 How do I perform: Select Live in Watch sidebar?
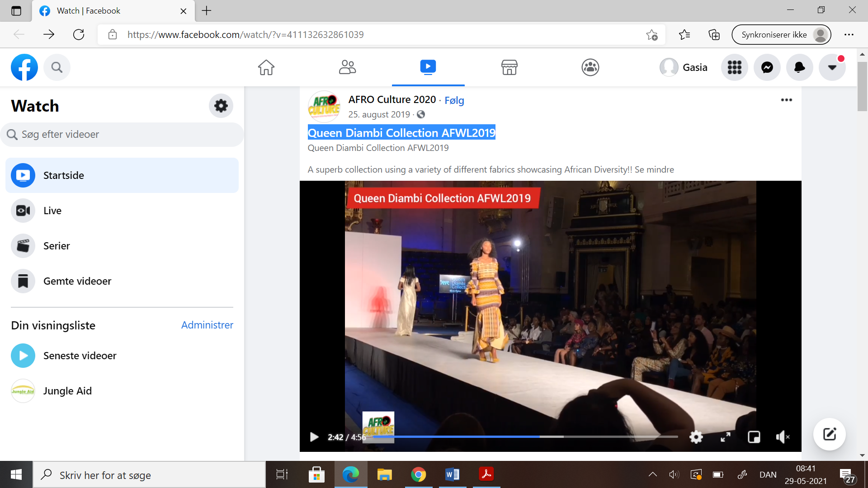click(52, 211)
